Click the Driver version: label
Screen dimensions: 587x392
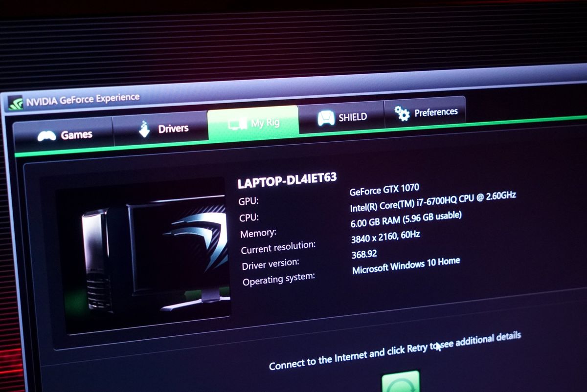[x=271, y=264]
